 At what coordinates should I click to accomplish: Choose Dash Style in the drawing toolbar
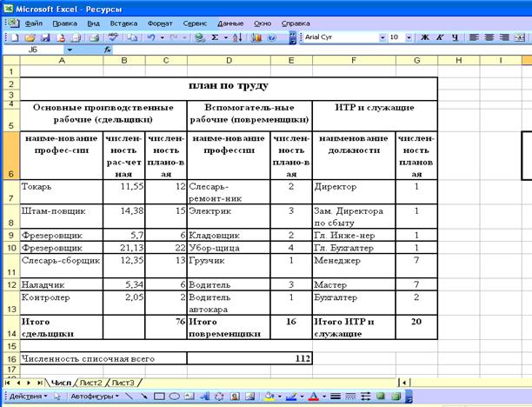[350, 397]
